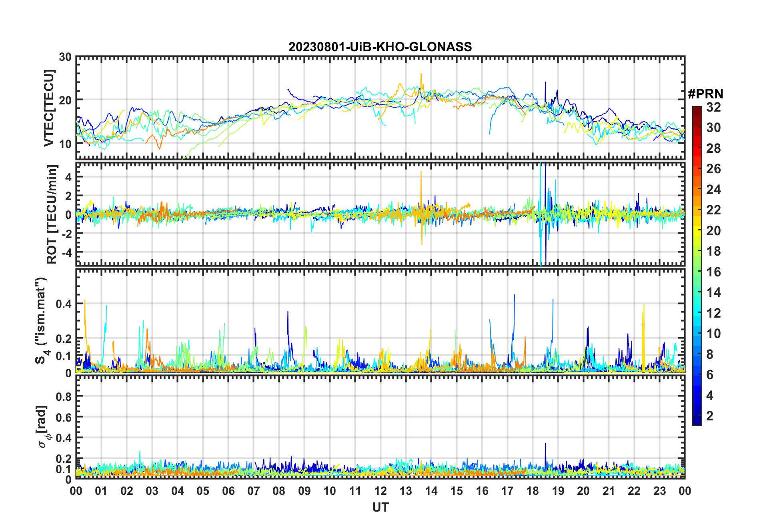Image resolution: width=761 pixels, height=532 pixels.
Task: Click the colorbar tick label 32
Action: 713,107
